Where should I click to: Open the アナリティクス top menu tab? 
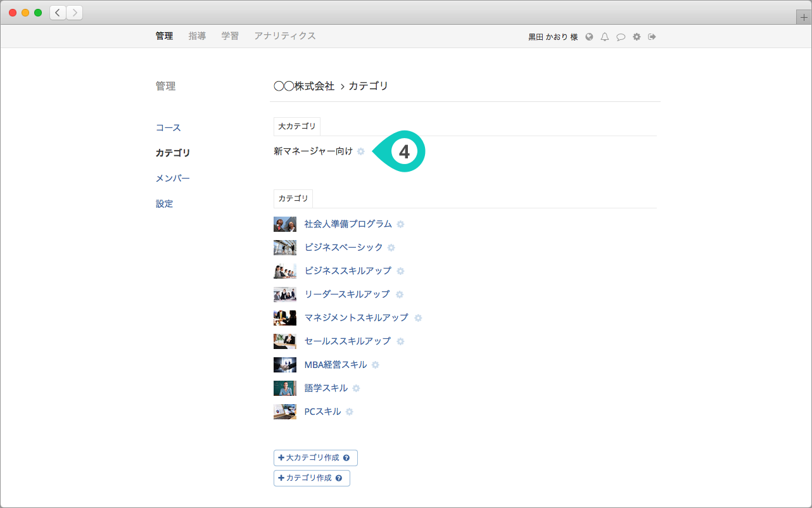284,36
